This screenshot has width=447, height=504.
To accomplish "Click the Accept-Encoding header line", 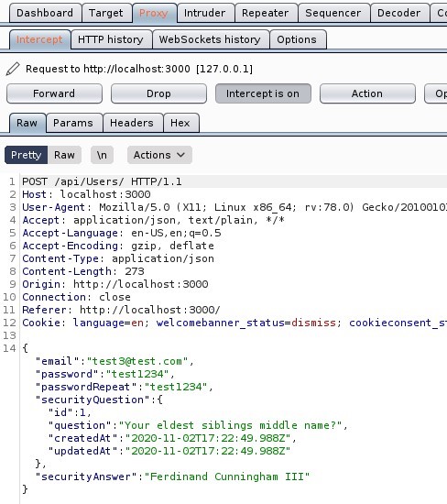I will (118, 246).
